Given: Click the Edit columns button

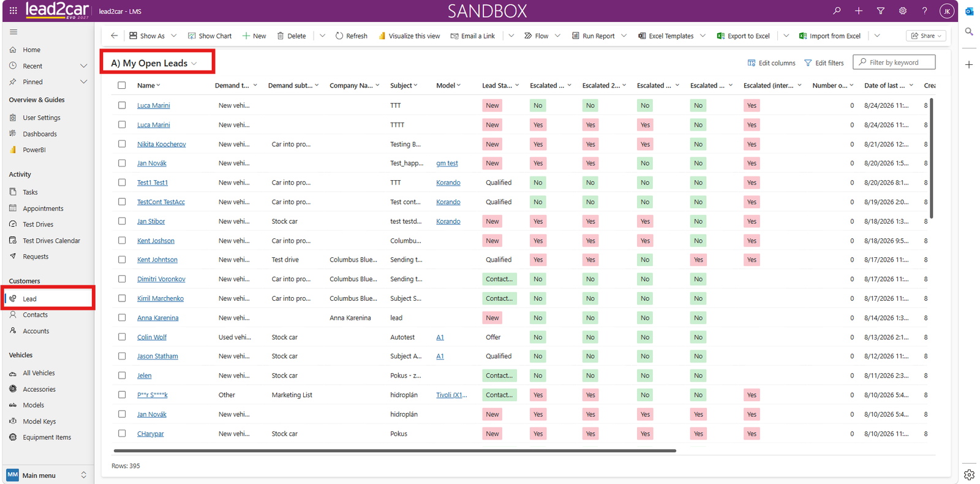Looking at the screenshot, I should click(771, 62).
